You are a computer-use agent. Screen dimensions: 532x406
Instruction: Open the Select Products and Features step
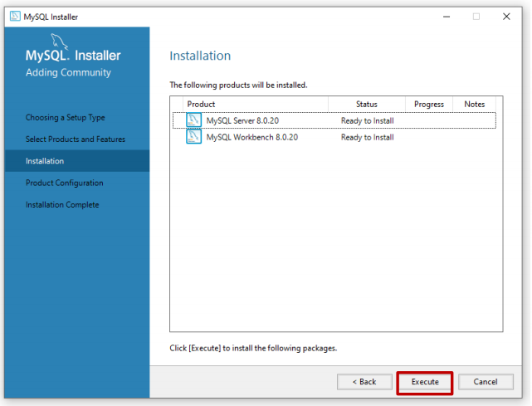(76, 139)
